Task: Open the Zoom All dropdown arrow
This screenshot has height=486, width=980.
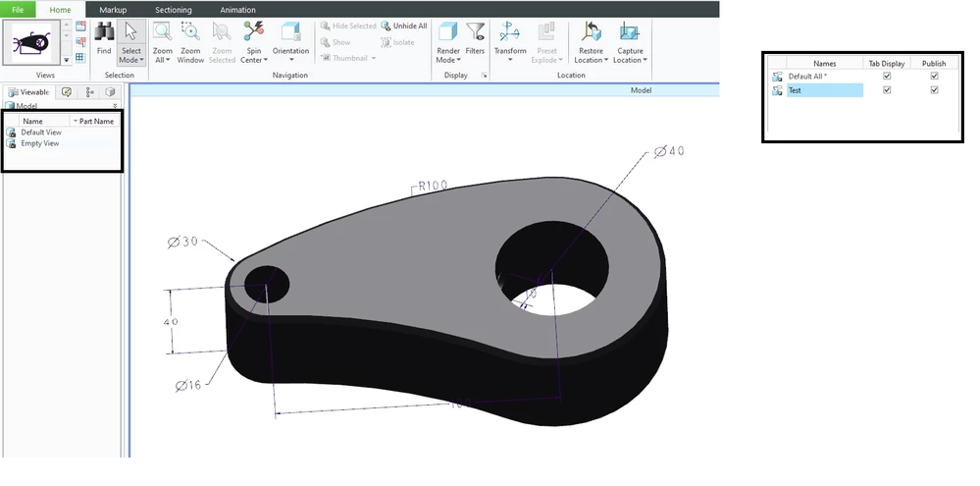Action: (x=168, y=60)
